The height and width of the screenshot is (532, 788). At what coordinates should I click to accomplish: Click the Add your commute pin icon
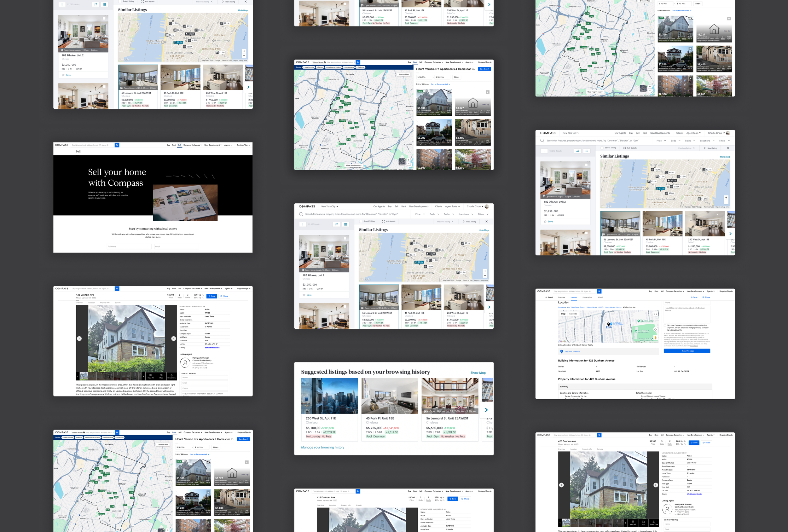pos(562,352)
